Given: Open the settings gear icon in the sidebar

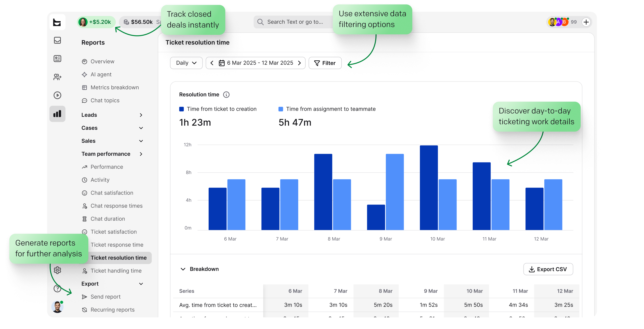Looking at the screenshot, I should point(57,270).
